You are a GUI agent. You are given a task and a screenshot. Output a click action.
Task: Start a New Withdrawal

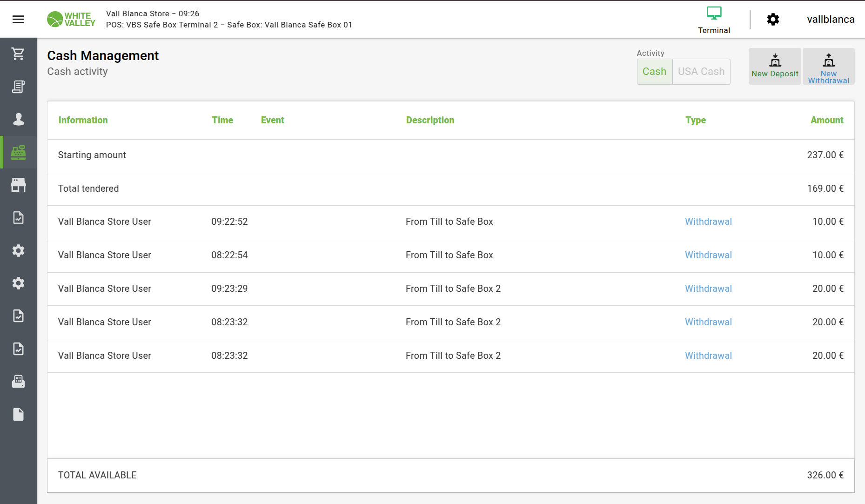coord(828,66)
